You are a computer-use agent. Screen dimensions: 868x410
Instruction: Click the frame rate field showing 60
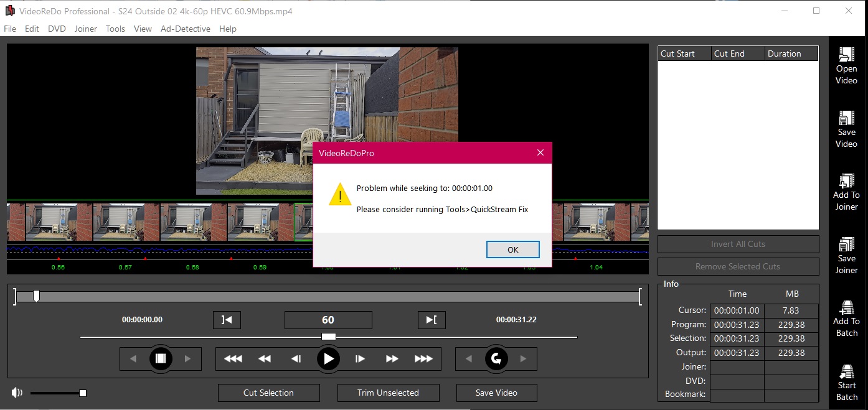(x=328, y=320)
